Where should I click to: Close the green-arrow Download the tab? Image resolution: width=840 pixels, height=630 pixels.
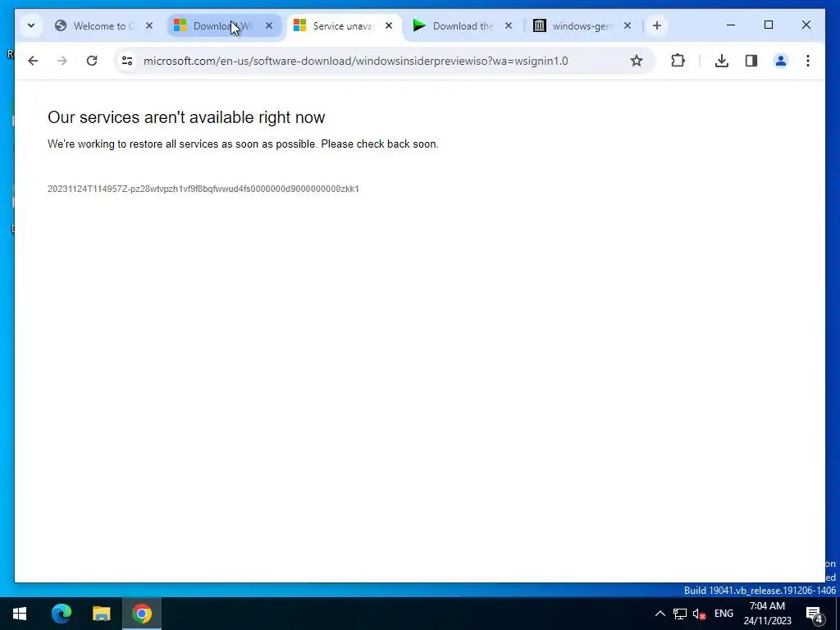tap(509, 25)
